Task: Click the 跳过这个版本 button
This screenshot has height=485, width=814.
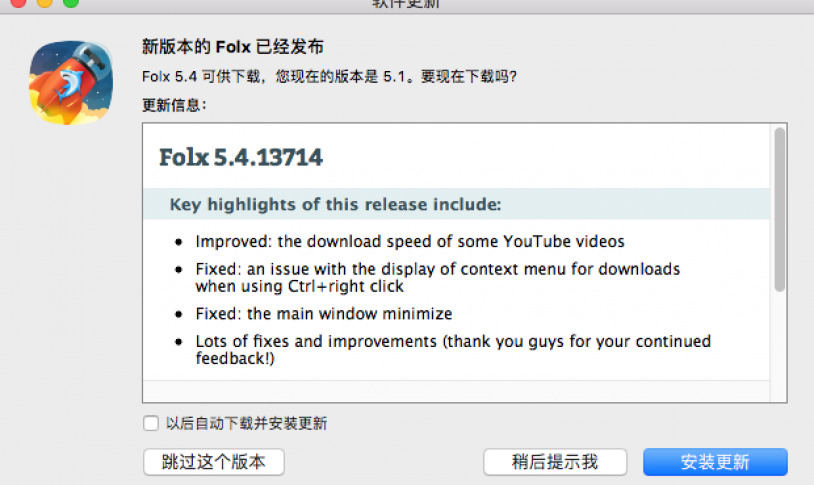Action: tap(214, 462)
